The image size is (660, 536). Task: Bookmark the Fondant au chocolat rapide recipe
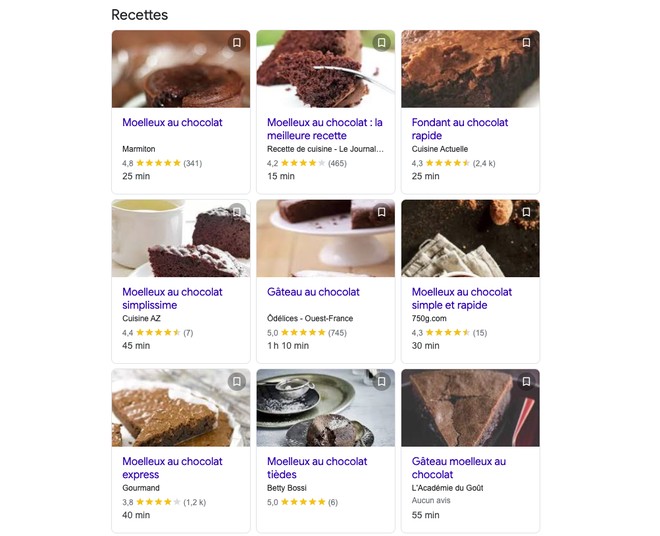[526, 43]
